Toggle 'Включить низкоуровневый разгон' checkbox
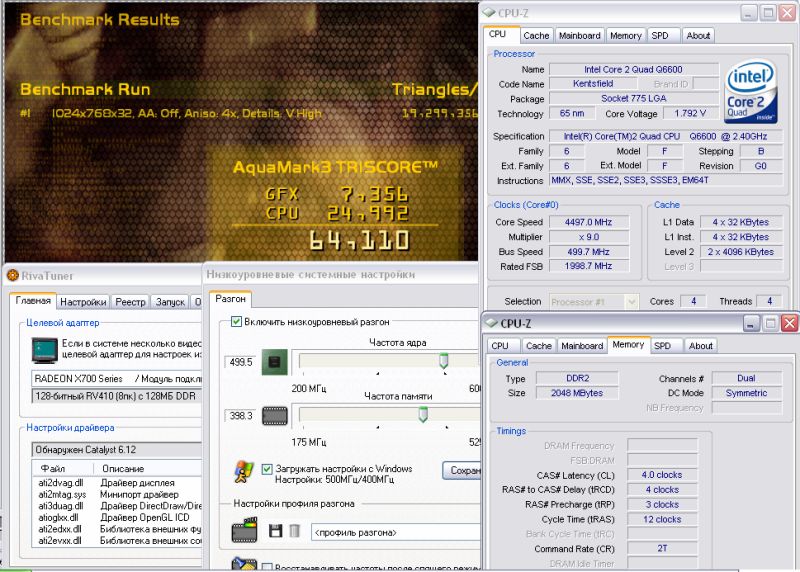 (236, 321)
